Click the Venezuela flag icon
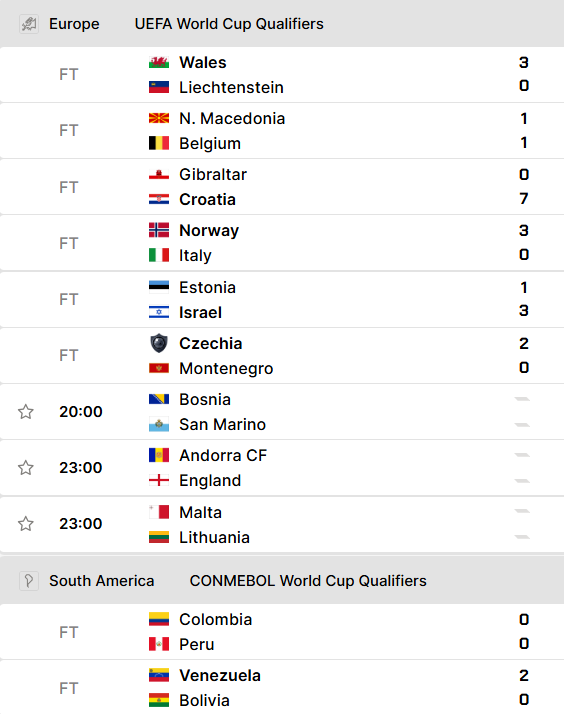 point(159,675)
